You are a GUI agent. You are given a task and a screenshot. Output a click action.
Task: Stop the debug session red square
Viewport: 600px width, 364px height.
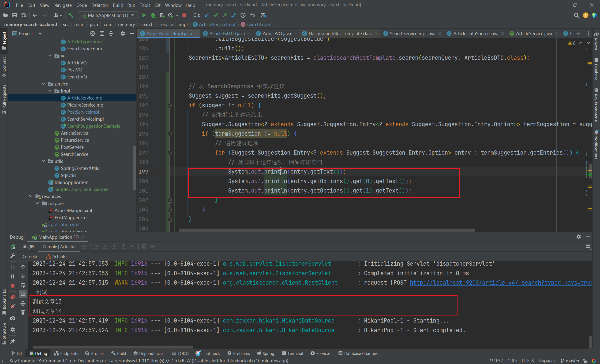(x=13, y=286)
